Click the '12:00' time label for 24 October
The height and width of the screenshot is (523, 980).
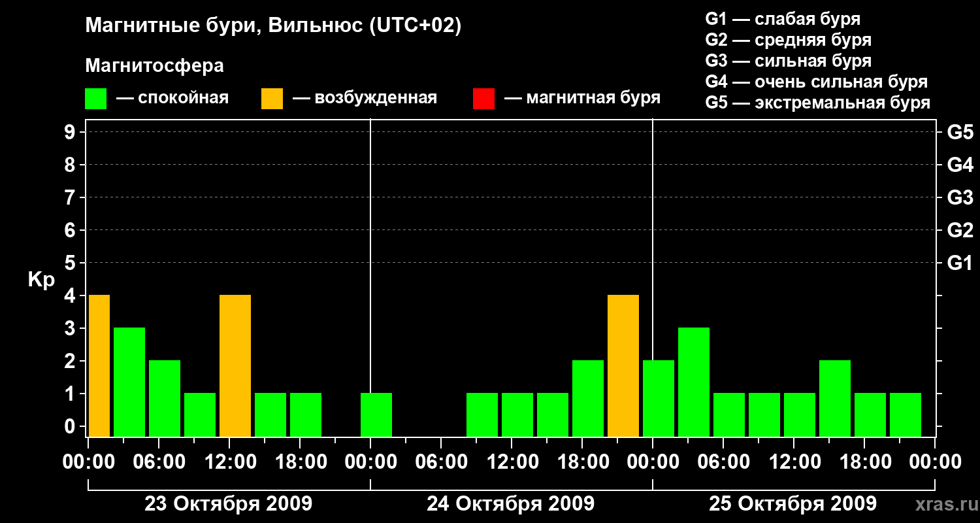coord(512,462)
